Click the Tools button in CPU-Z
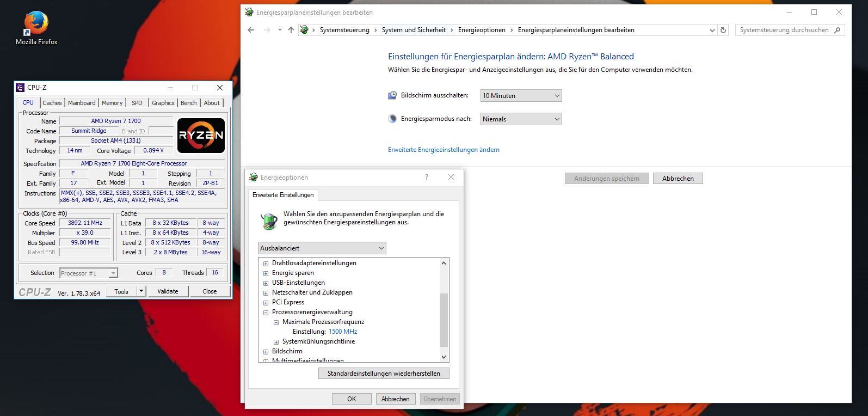The image size is (868, 416). tap(121, 291)
